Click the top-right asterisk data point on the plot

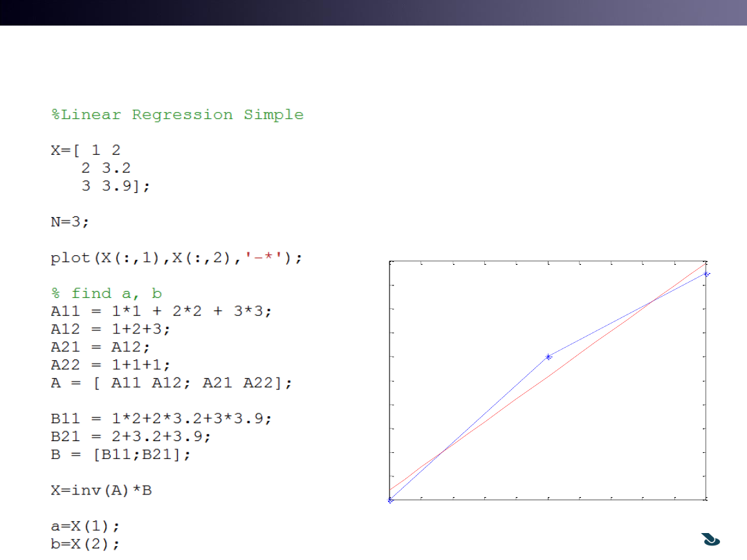pyautogui.click(x=706, y=274)
